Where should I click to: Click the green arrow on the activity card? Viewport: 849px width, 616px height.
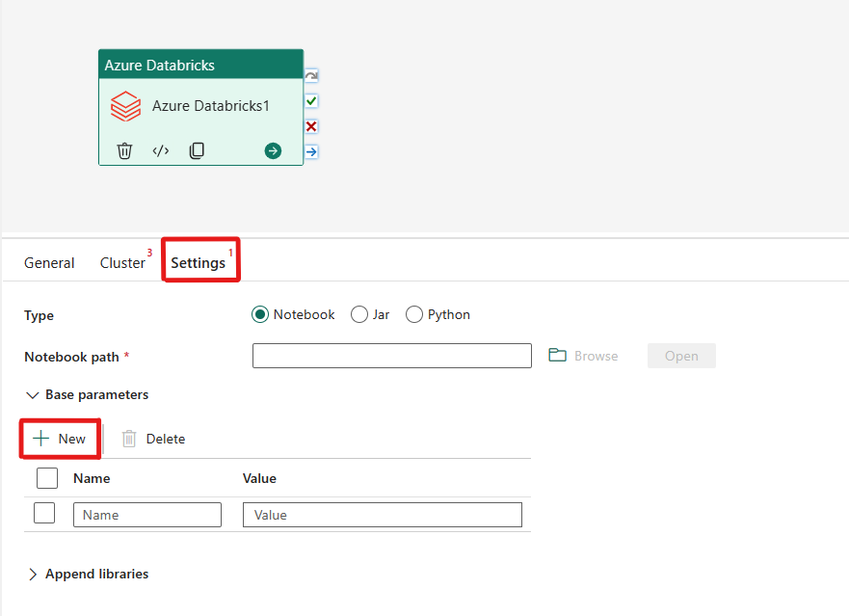pyautogui.click(x=273, y=150)
